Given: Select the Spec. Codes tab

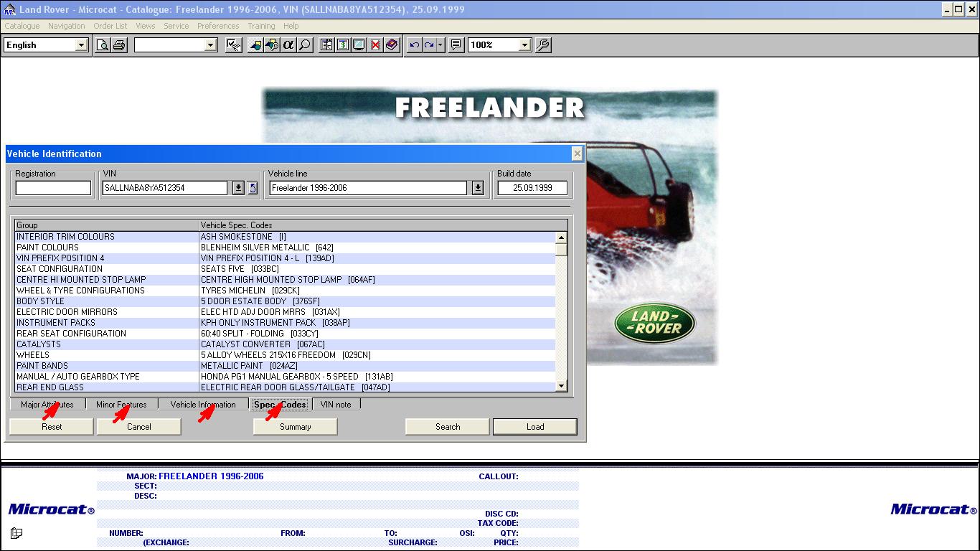Looking at the screenshot, I should click(280, 405).
